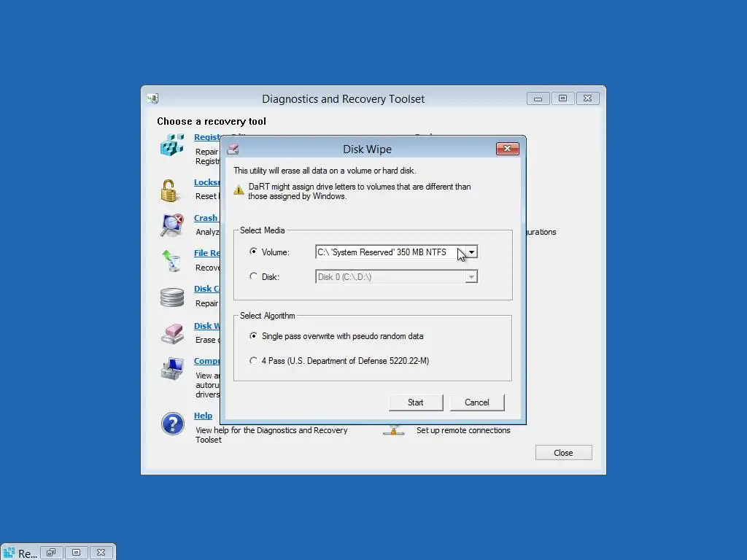The width and height of the screenshot is (747, 560).
Task: Click the Close button in Toolset window
Action: pos(564,453)
